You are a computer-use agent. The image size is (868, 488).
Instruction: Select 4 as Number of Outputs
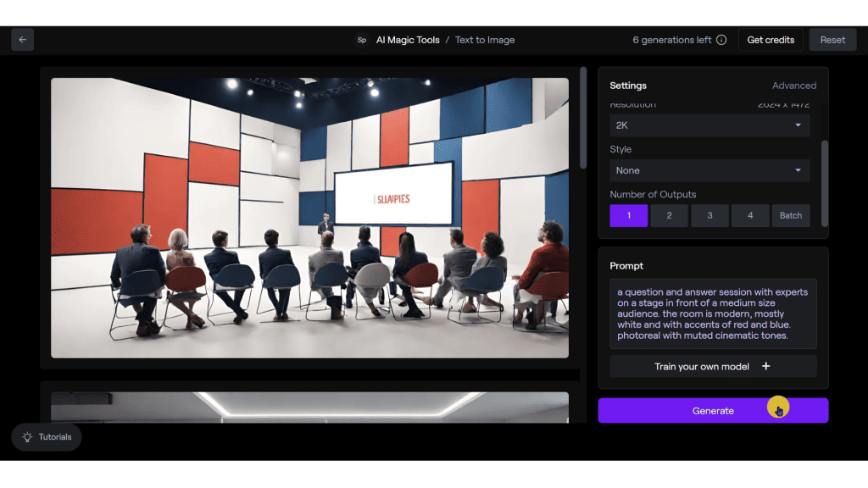[x=750, y=215]
